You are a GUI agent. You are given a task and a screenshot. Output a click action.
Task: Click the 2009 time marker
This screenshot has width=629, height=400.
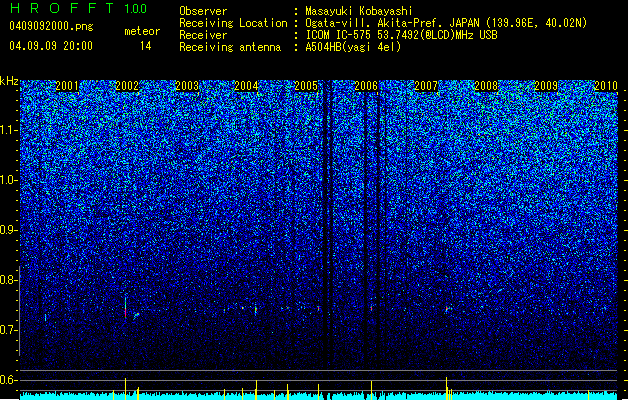[x=546, y=86]
